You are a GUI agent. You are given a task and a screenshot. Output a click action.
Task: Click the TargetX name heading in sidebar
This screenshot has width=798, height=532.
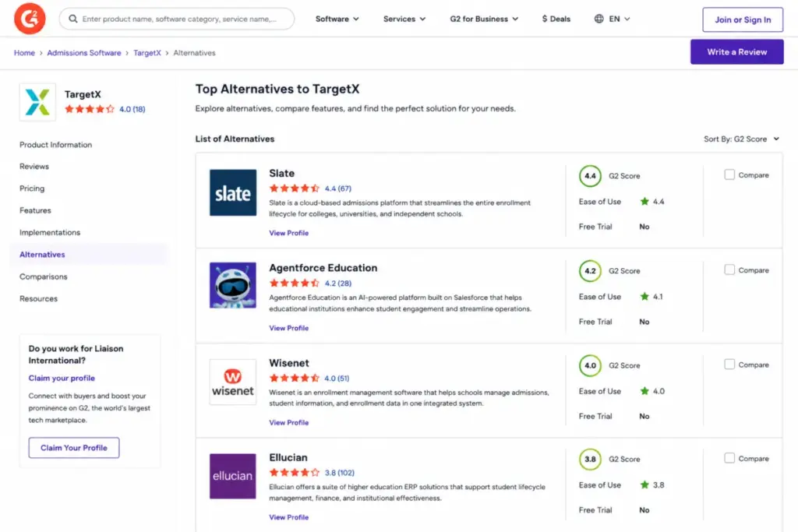pyautogui.click(x=83, y=94)
